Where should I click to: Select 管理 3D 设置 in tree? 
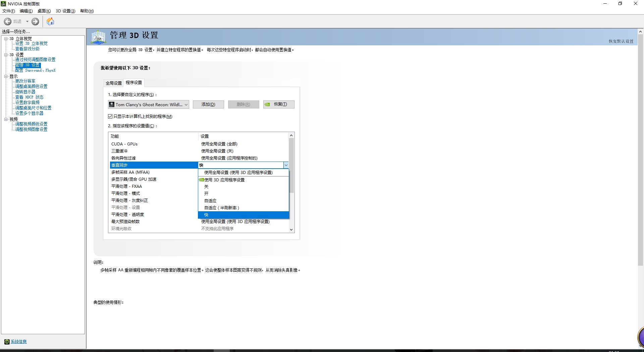28,65
